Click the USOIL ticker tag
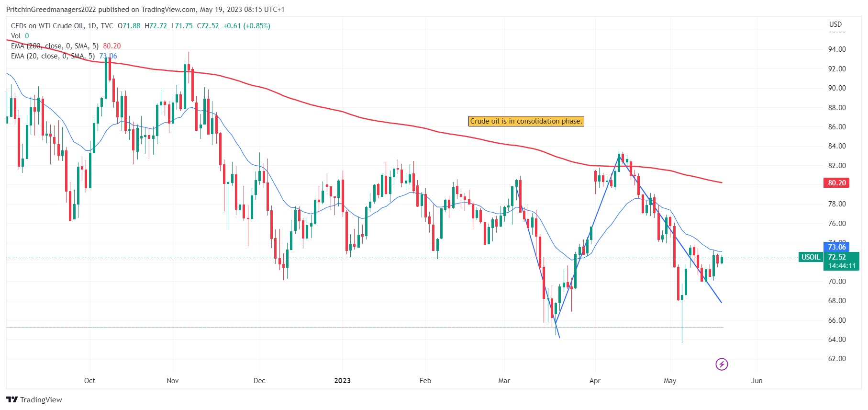868x410 pixels. 811,257
